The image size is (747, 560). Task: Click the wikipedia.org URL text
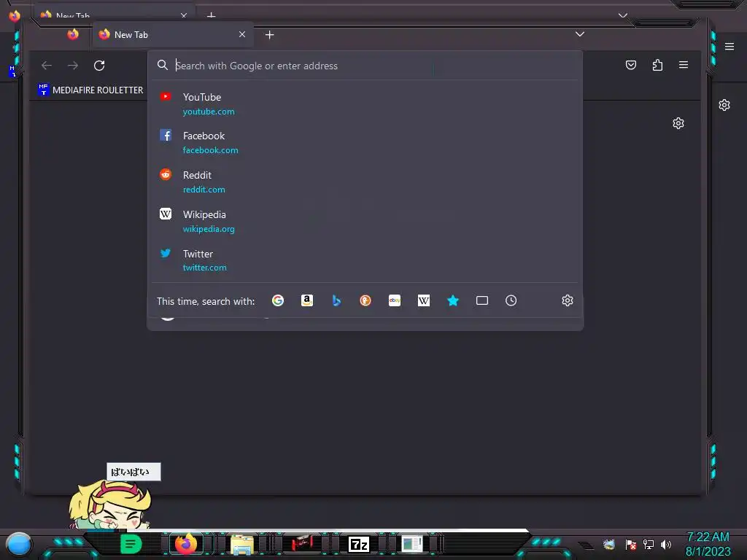pos(209,229)
